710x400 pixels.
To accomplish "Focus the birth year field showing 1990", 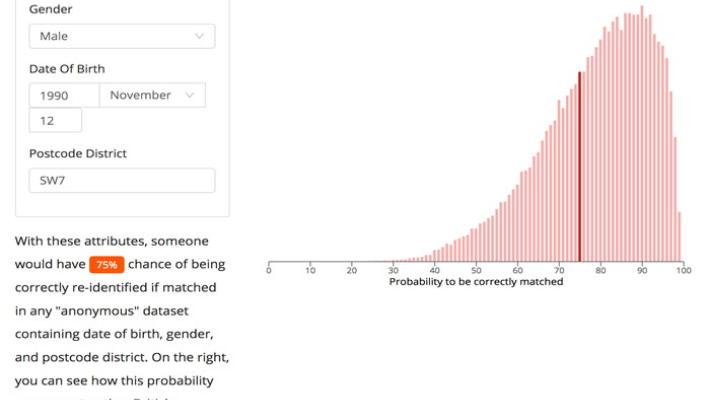I will click(x=63, y=95).
